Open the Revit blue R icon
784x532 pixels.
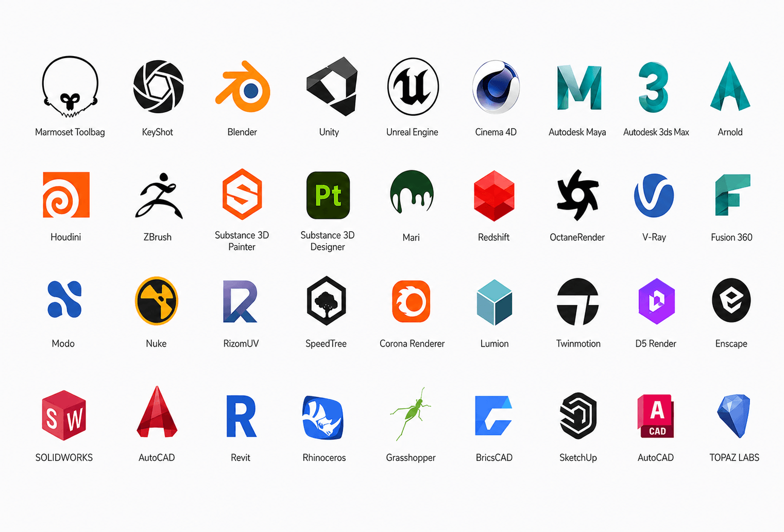241,416
